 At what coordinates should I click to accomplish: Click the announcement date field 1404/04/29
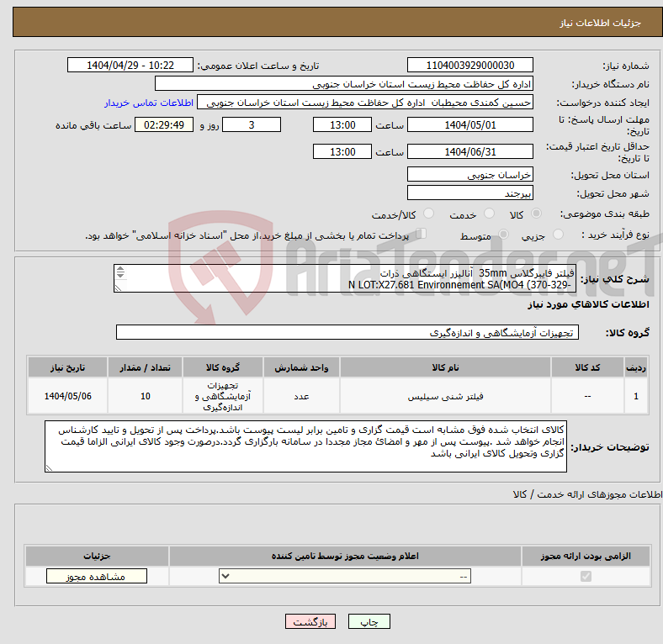130,65
